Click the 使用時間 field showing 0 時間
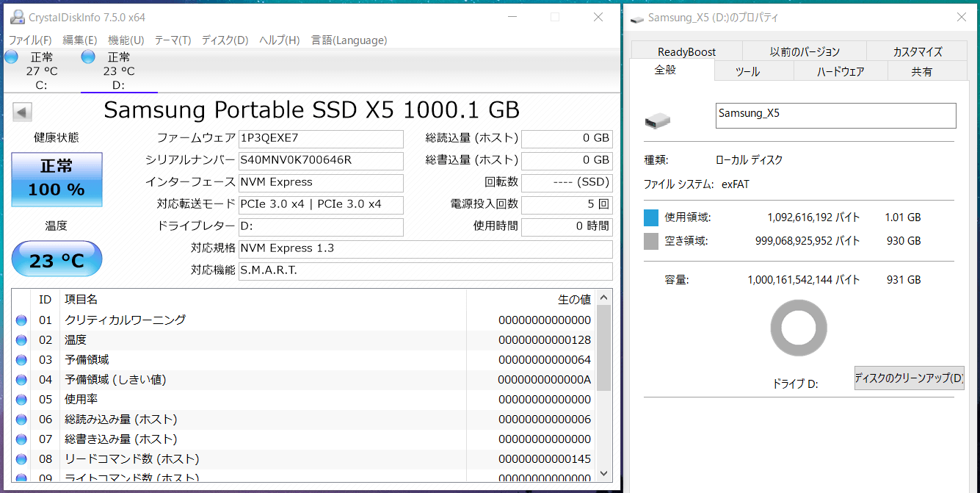The width and height of the screenshot is (980, 493). (567, 226)
